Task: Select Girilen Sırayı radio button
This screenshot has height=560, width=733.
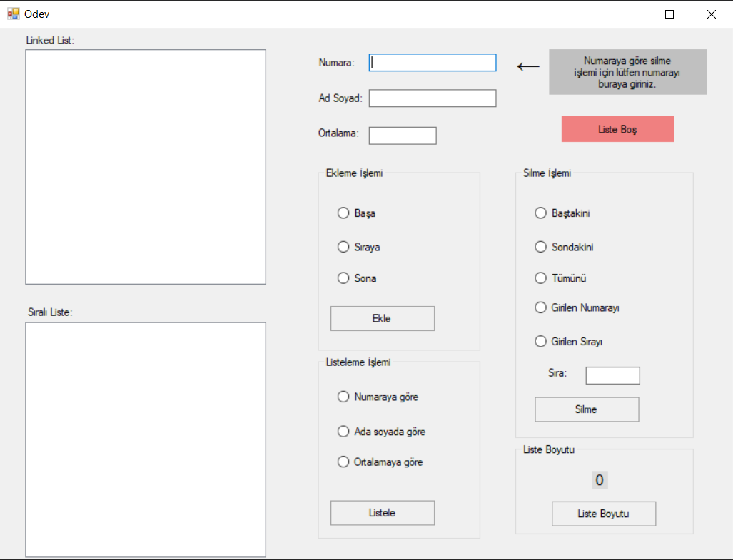Action: tap(568, 342)
